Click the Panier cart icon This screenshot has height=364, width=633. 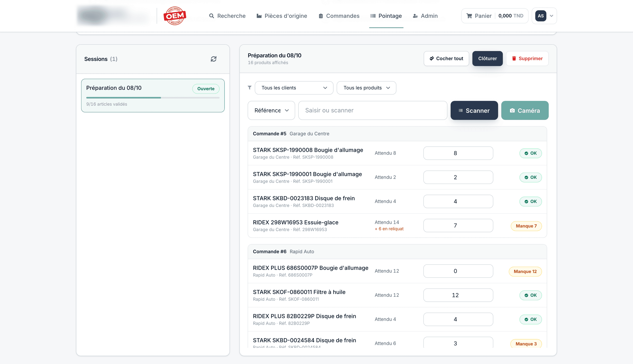[469, 16]
